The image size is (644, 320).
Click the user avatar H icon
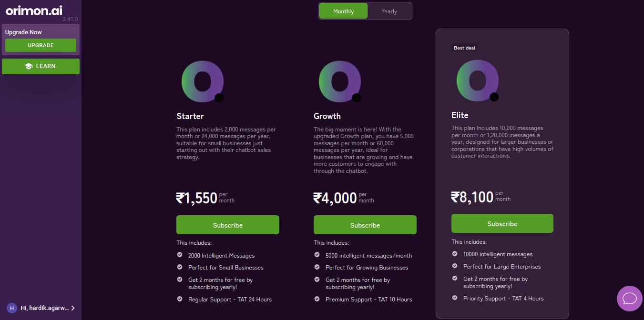tap(12, 308)
